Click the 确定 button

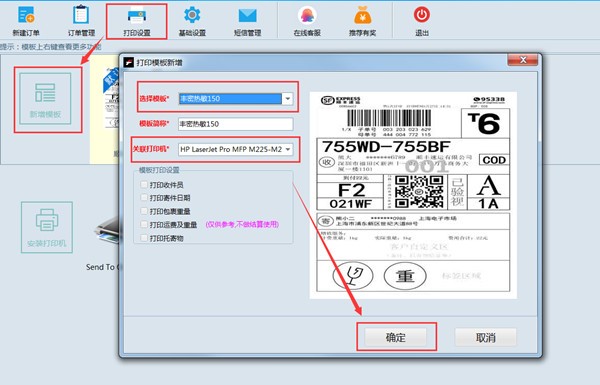(x=396, y=337)
